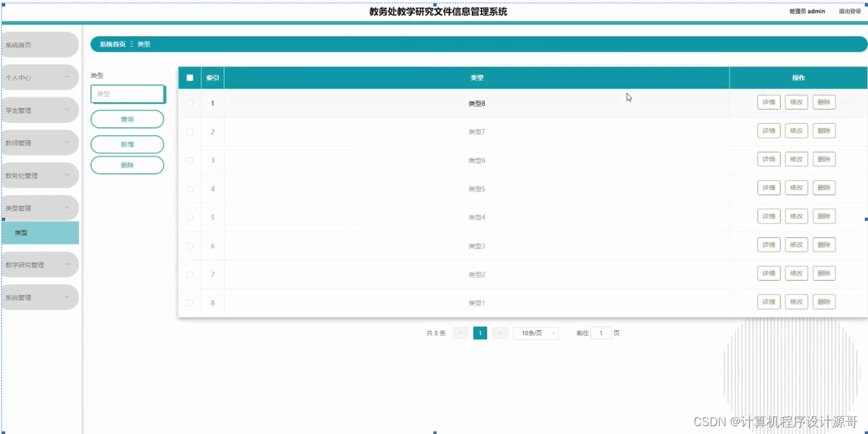This screenshot has width=868, height=434.
Task: View 详情 for row 类型3
Action: click(769, 245)
